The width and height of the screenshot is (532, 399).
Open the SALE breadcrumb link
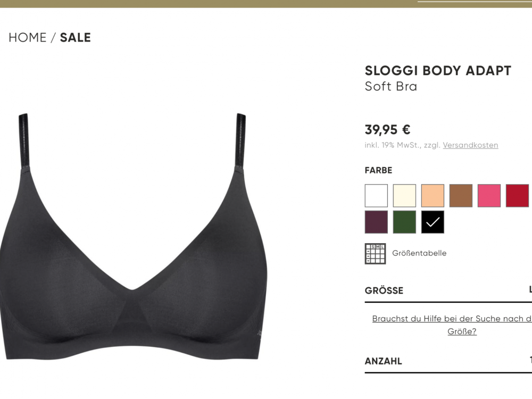click(x=76, y=37)
